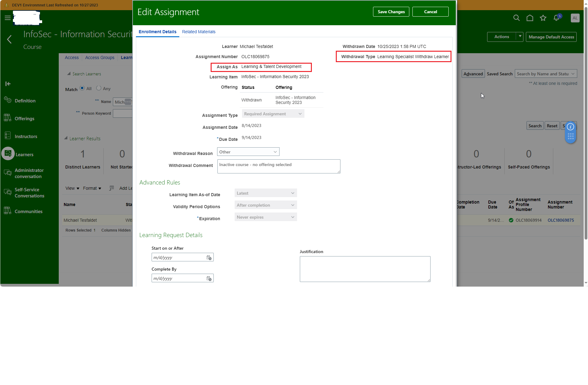588x385 pixels.
Task: Select Instructors in the left sidebar
Action: (x=26, y=136)
